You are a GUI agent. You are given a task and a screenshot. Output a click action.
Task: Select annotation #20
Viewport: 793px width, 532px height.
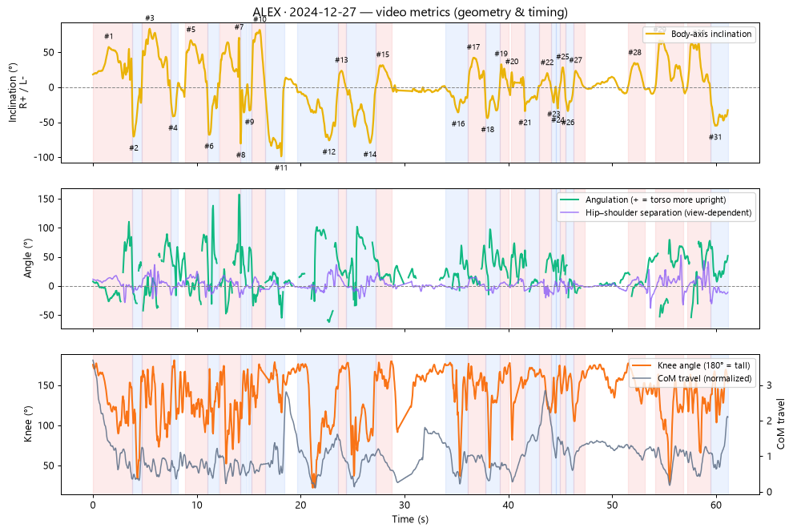pyautogui.click(x=512, y=62)
